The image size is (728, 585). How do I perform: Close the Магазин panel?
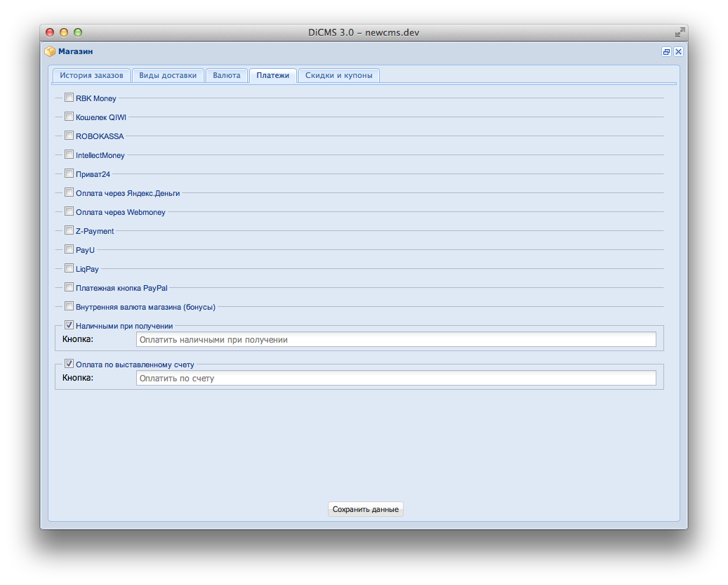click(x=678, y=51)
